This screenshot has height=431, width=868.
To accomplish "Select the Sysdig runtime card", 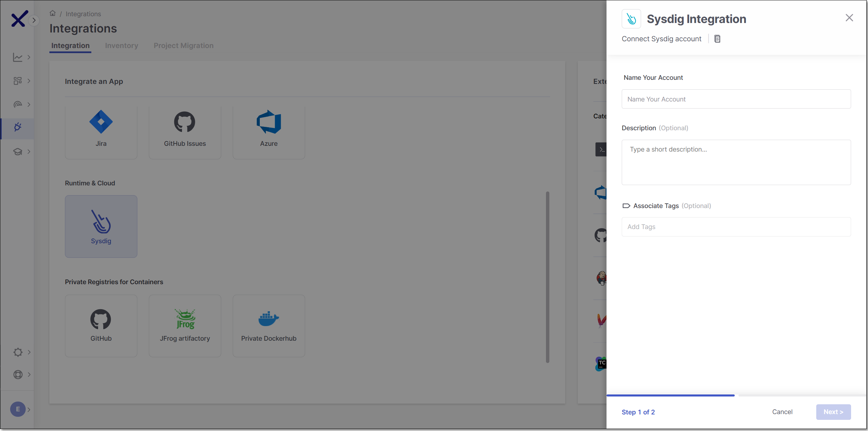I will (x=101, y=226).
